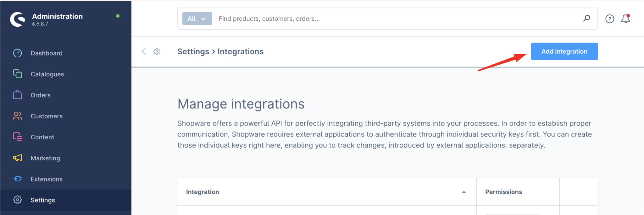Click the Add integration button
Viewport: 644px width, 215px height.
(x=564, y=51)
